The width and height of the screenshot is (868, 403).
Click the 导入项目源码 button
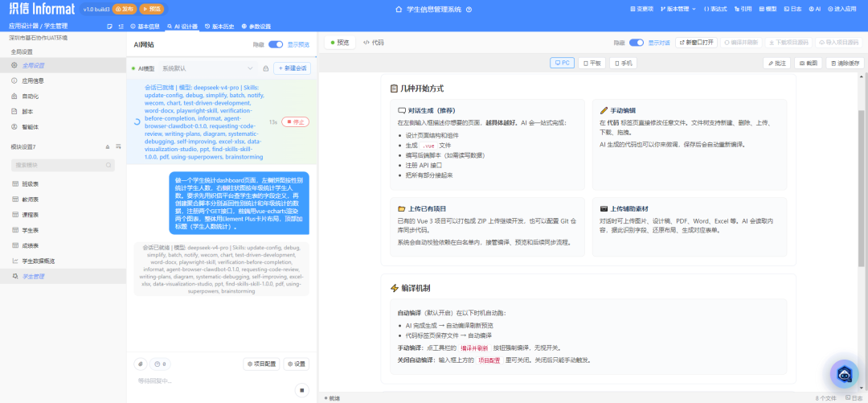(838, 43)
